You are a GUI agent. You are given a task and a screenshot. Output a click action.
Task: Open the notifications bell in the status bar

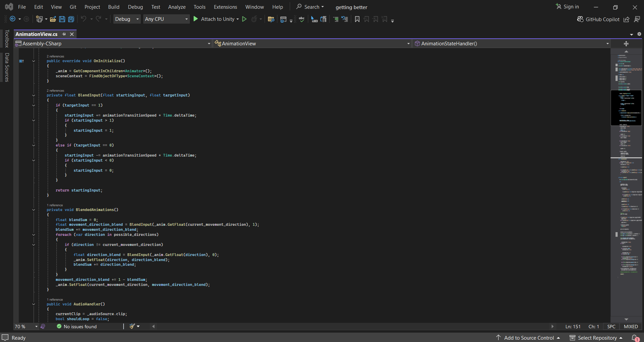point(635,338)
